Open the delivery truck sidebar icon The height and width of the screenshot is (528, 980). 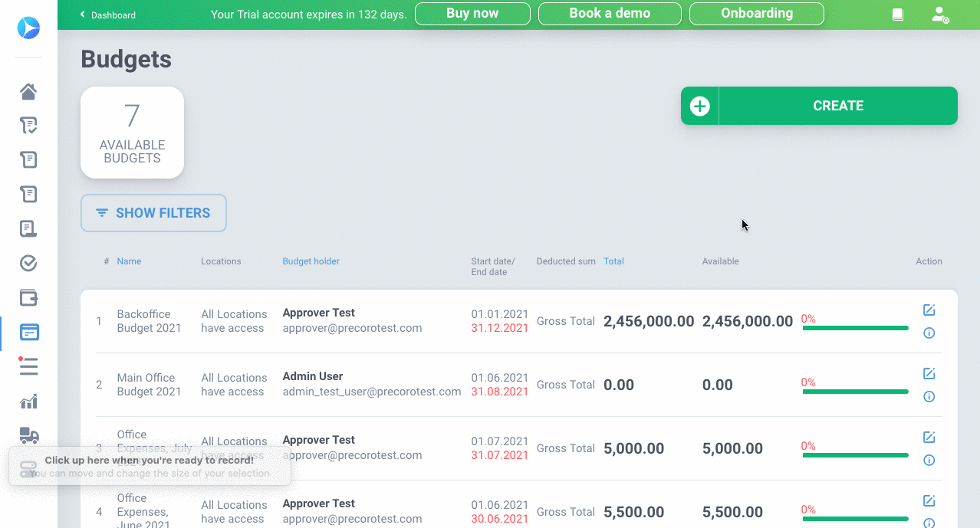point(28,435)
